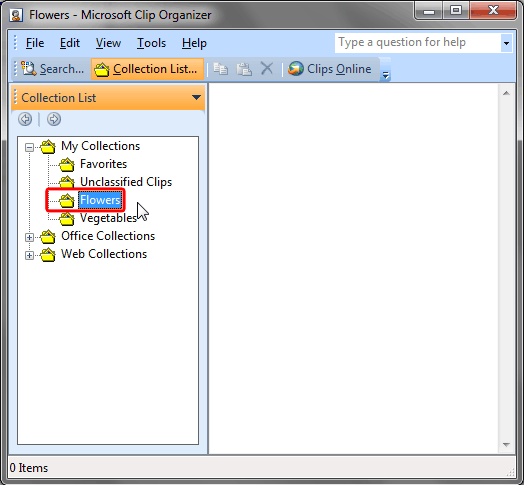Image resolution: width=524 pixels, height=485 pixels.
Task: Open the Edit menu
Action: coord(70,43)
